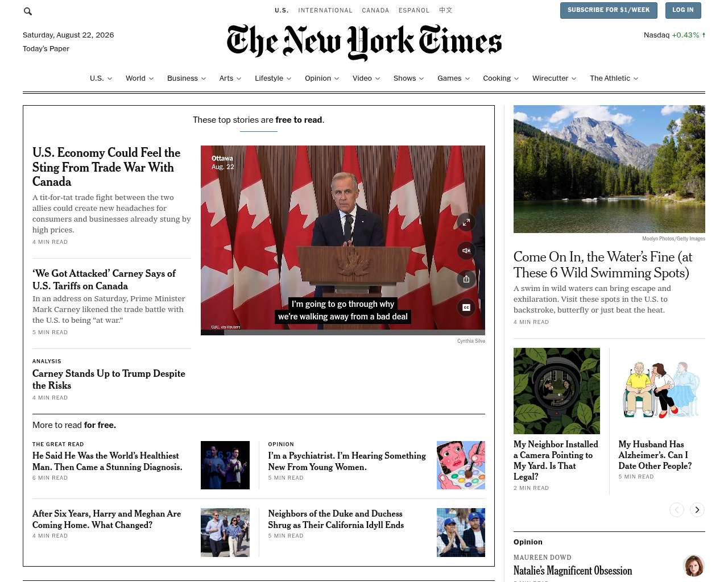This screenshot has width=728, height=582.
Task: Click Subscribe for $1/week button
Action: 609,10
